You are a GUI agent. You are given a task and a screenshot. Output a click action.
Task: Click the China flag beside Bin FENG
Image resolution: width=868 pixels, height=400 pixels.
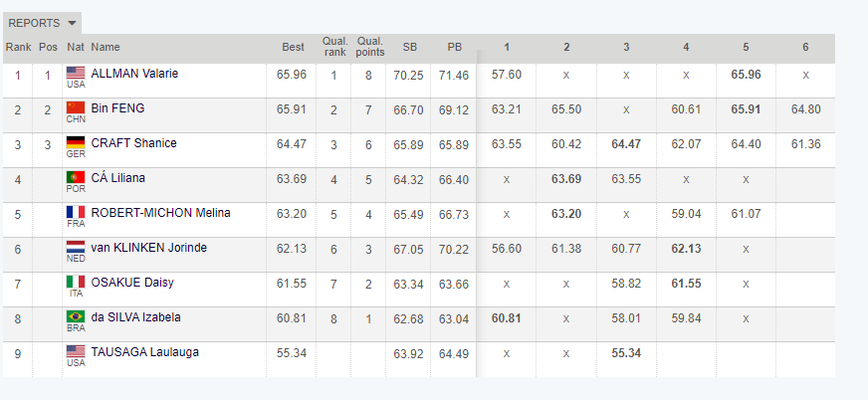click(x=76, y=107)
